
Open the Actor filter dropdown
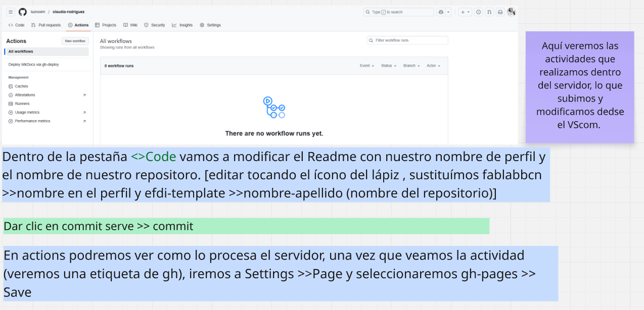433,66
